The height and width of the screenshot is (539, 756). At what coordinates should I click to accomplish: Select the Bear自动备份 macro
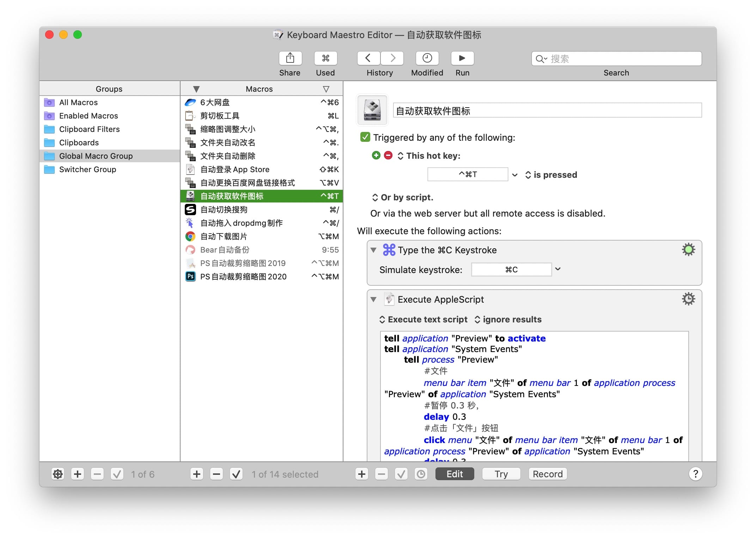click(262, 250)
